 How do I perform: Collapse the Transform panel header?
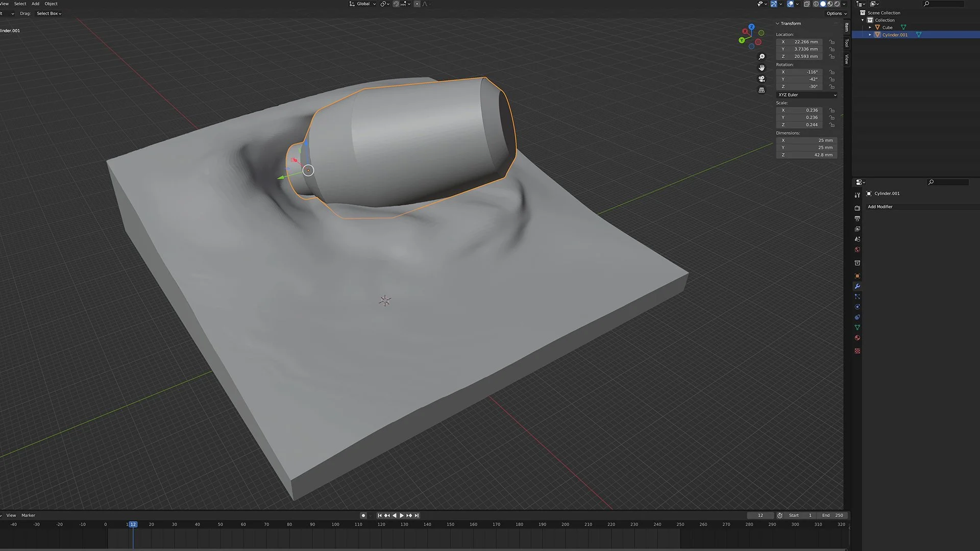pos(790,23)
